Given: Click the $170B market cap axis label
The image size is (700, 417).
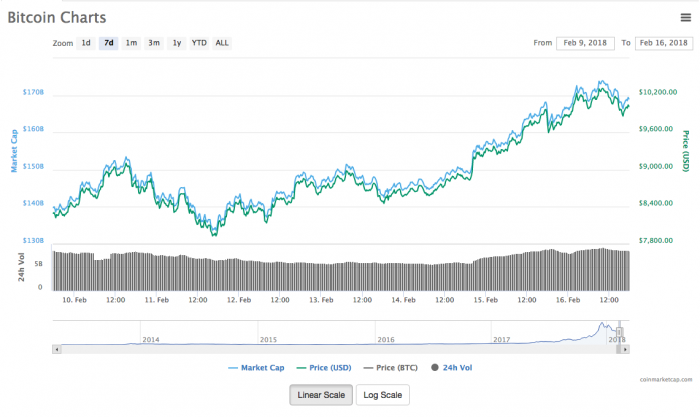Looking at the screenshot, I should (x=33, y=92).
